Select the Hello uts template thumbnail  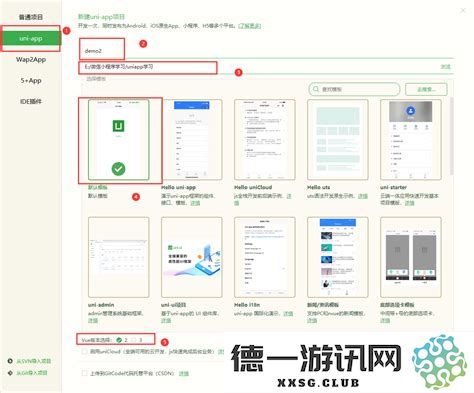coord(338,140)
